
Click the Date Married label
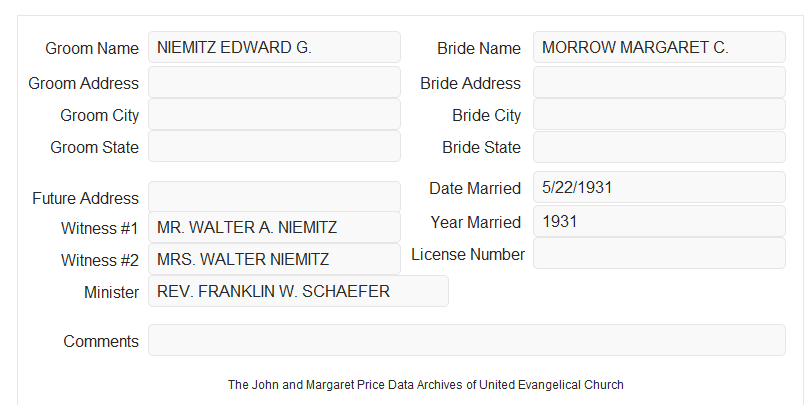point(475,188)
